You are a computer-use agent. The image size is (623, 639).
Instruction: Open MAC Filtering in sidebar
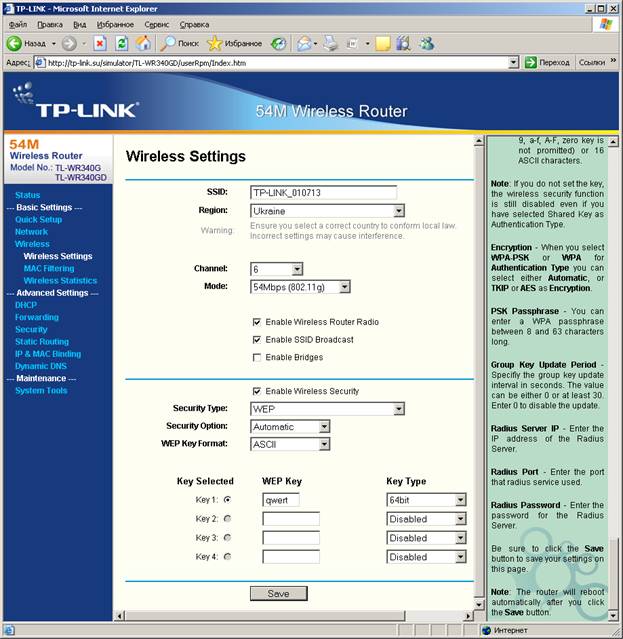pyautogui.click(x=49, y=269)
